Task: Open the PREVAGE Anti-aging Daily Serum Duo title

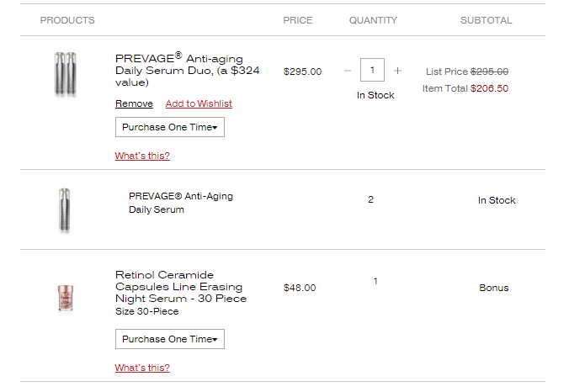Action: pos(187,70)
